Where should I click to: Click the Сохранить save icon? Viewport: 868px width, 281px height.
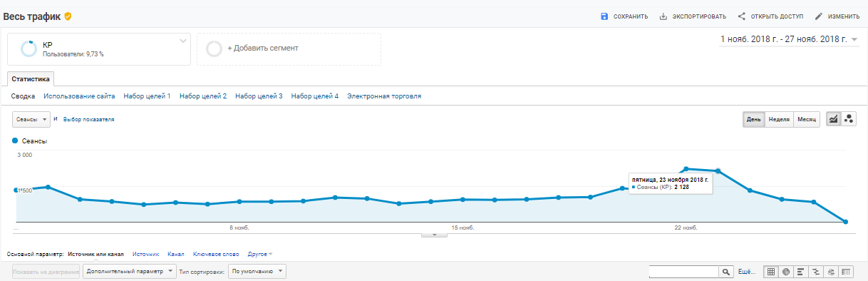tap(604, 16)
